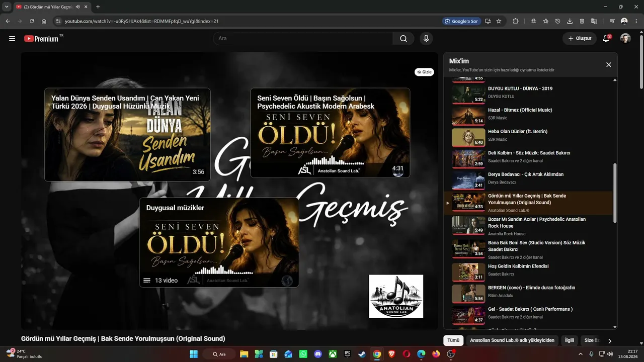Select the Tümü filter chip
Viewport: 644px width, 362px height.
pyautogui.click(x=453, y=340)
